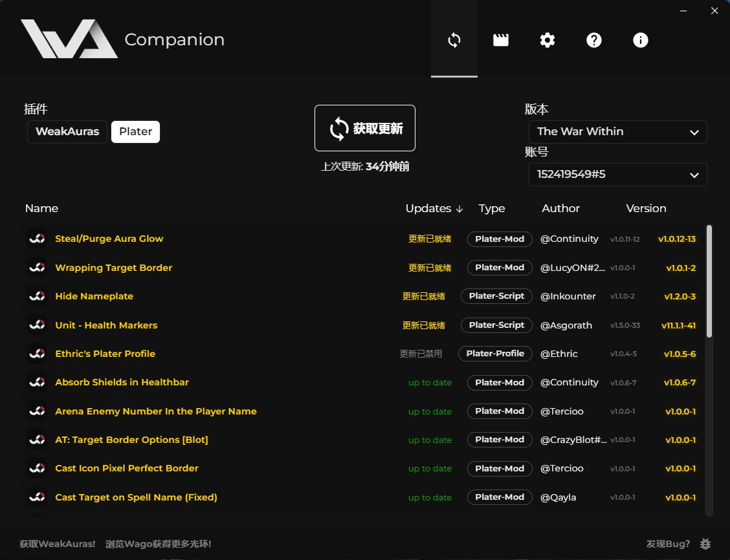
Task: Open Hide Nameplate entry
Action: point(94,296)
